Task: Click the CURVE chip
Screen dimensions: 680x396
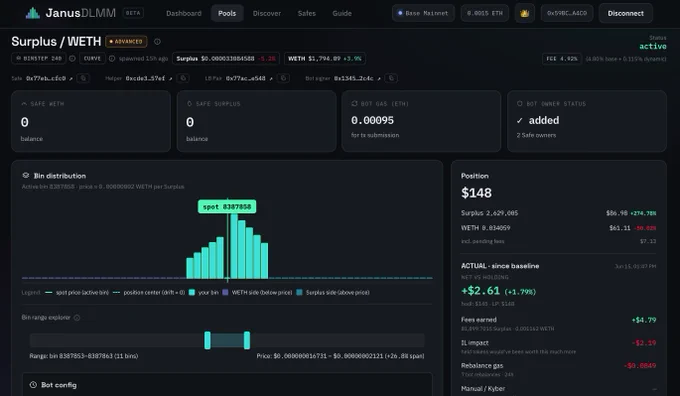Action: click(92, 58)
